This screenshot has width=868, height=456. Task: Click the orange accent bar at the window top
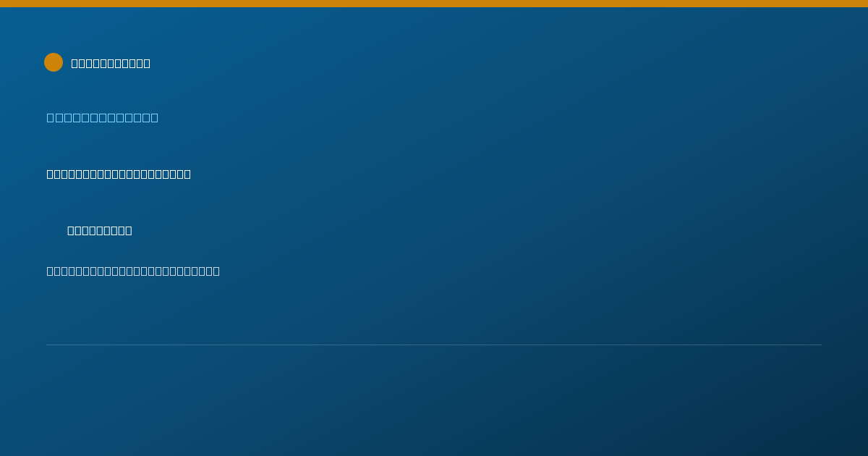pos(434,4)
